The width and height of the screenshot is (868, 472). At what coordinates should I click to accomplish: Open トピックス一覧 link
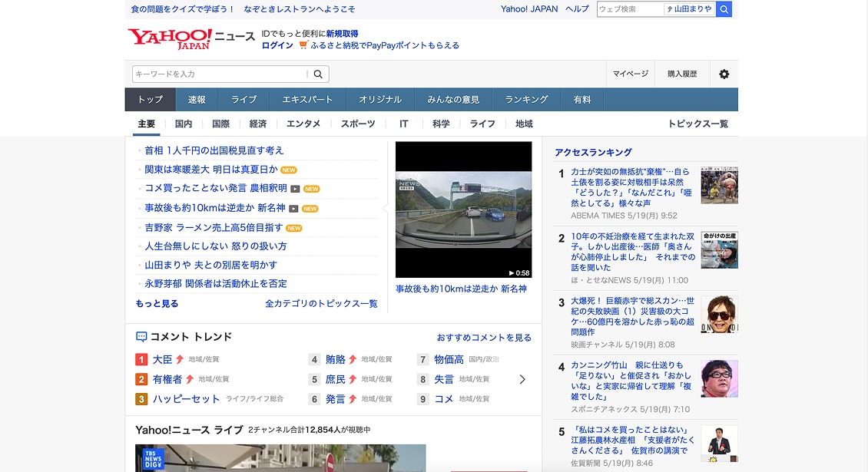(697, 124)
